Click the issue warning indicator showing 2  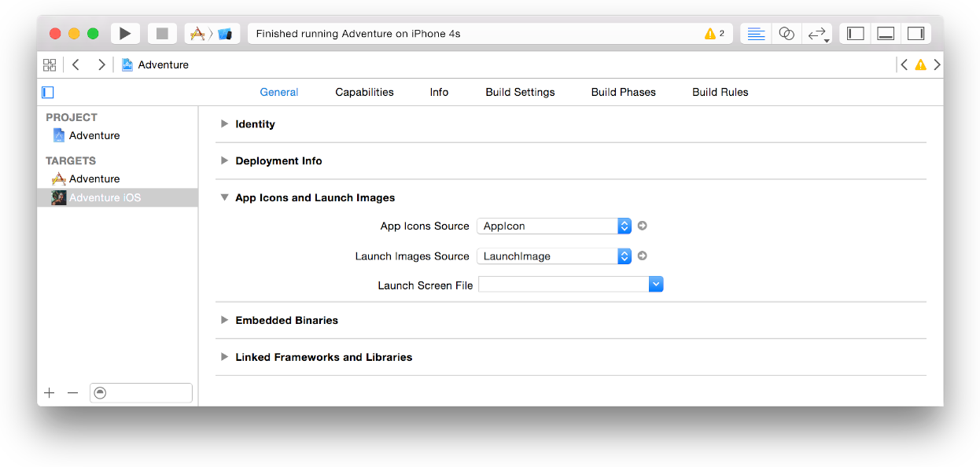[714, 34]
